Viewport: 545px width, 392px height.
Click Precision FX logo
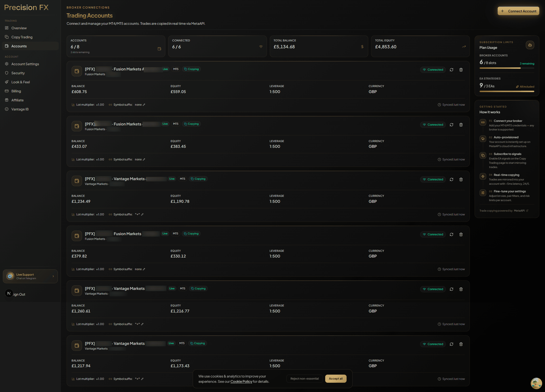click(26, 7)
